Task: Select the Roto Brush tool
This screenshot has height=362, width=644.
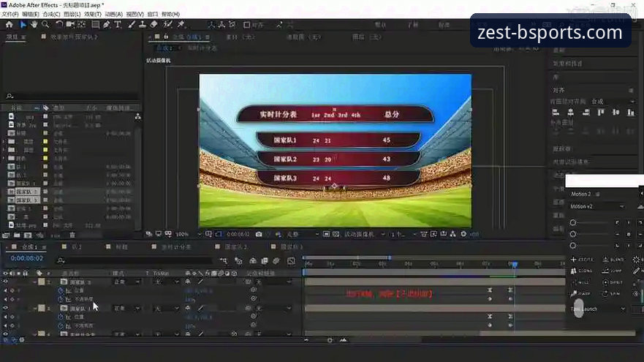Action: [167, 25]
